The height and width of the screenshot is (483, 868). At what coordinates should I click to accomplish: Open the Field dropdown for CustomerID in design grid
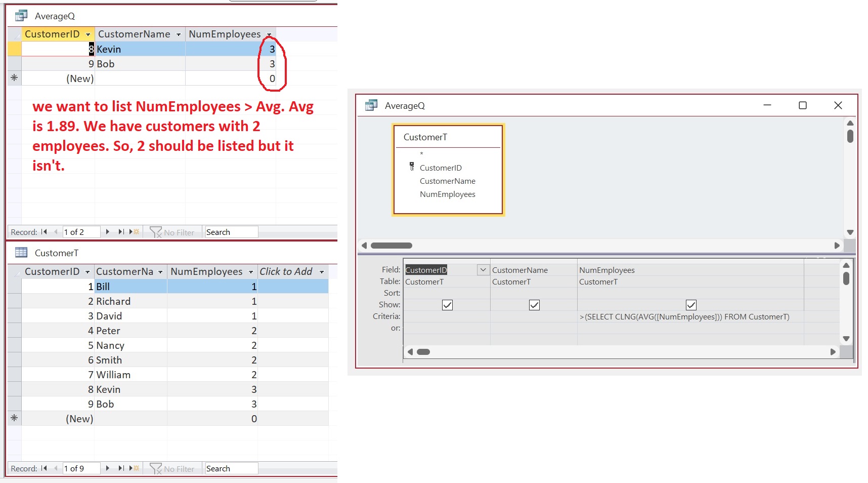pos(482,270)
